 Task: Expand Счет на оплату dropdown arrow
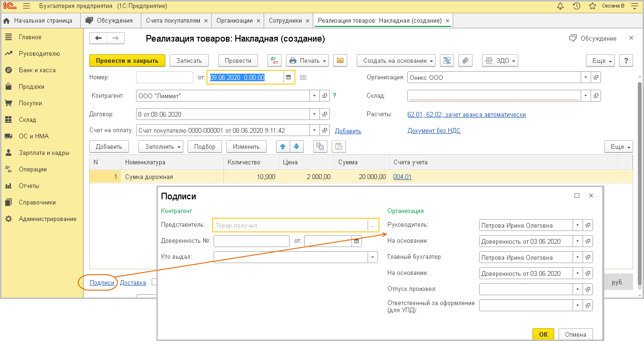315,130
